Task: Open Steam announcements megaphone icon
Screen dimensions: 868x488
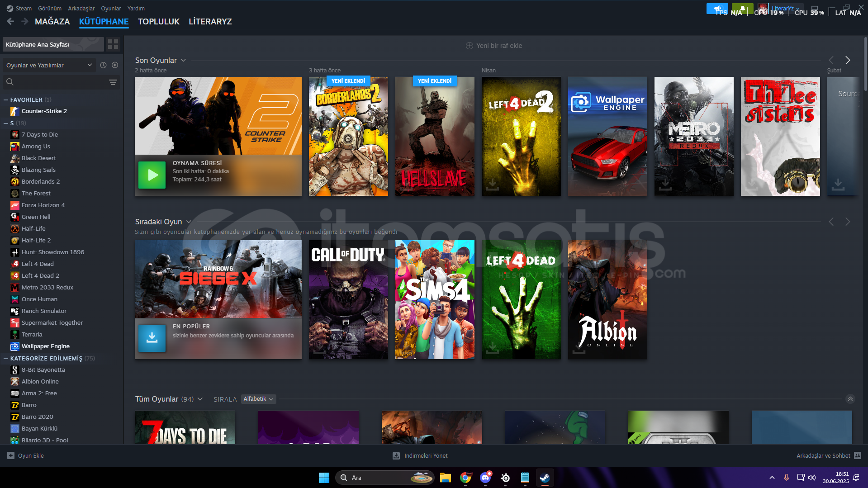Action: (717, 9)
